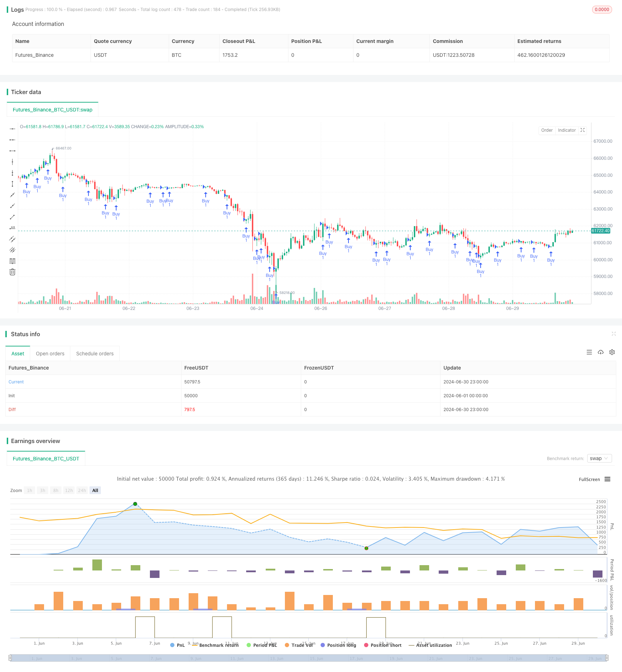This screenshot has width=622, height=672.
Task: Toggle the PnL series in legend
Action: click(177, 645)
